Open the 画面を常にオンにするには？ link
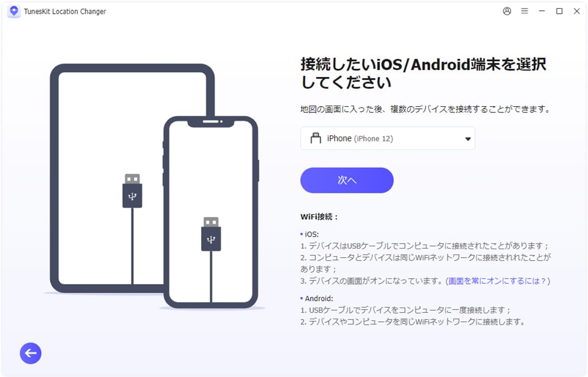This screenshot has height=377, width=588. (x=497, y=281)
